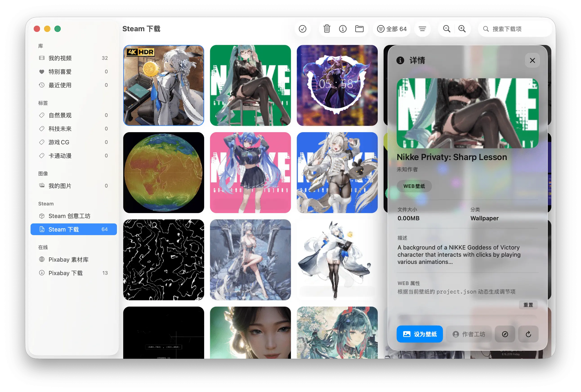Select the woman's face portrait wallpaper
This screenshot has height=392, width=581.
pos(250,333)
